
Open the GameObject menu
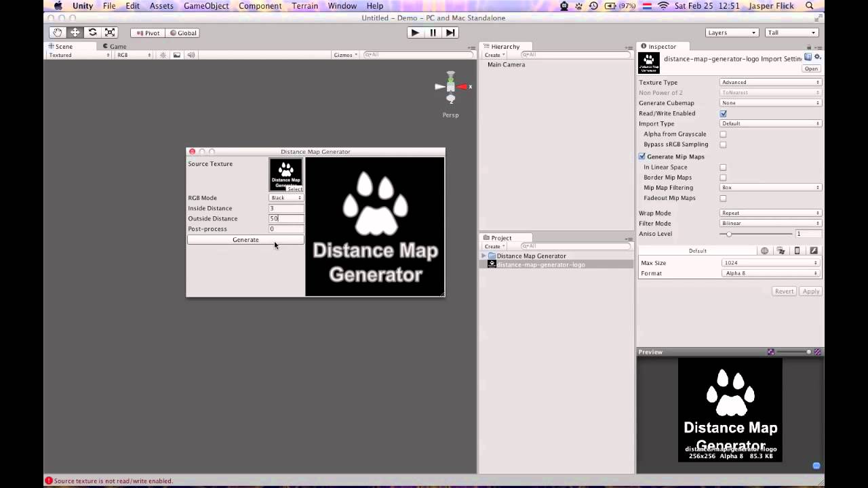(x=206, y=6)
